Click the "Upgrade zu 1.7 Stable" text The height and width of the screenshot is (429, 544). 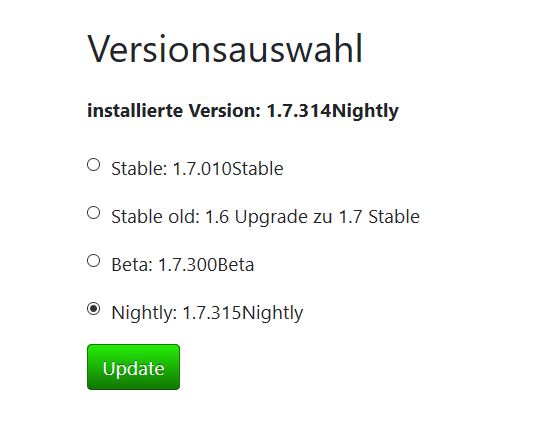(x=327, y=217)
